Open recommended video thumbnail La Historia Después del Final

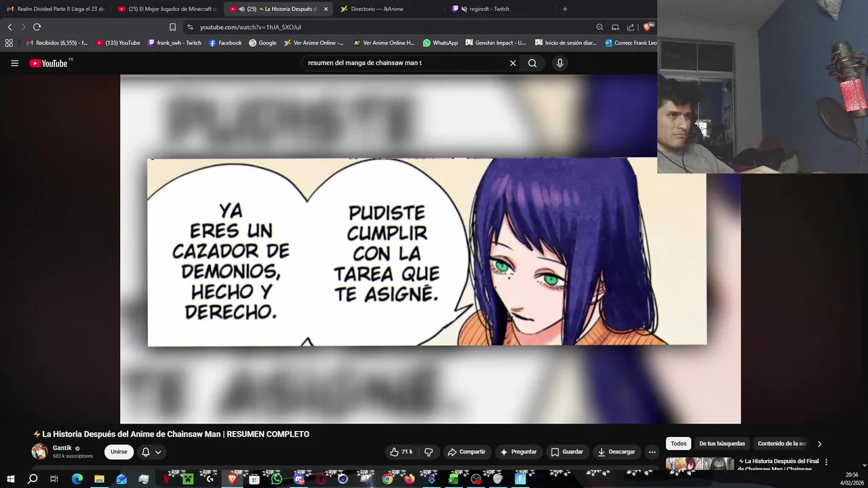[x=700, y=464]
